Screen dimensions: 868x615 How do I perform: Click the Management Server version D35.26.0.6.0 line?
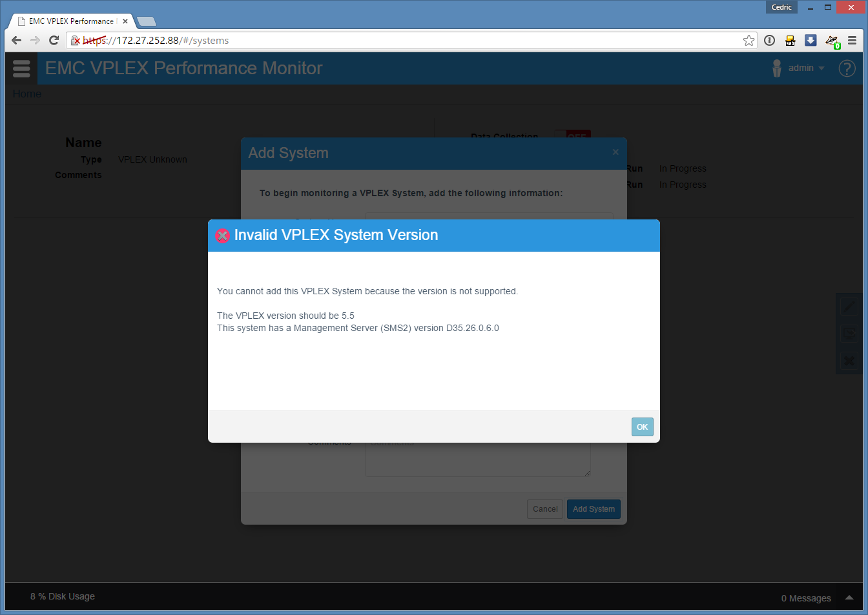pos(358,328)
